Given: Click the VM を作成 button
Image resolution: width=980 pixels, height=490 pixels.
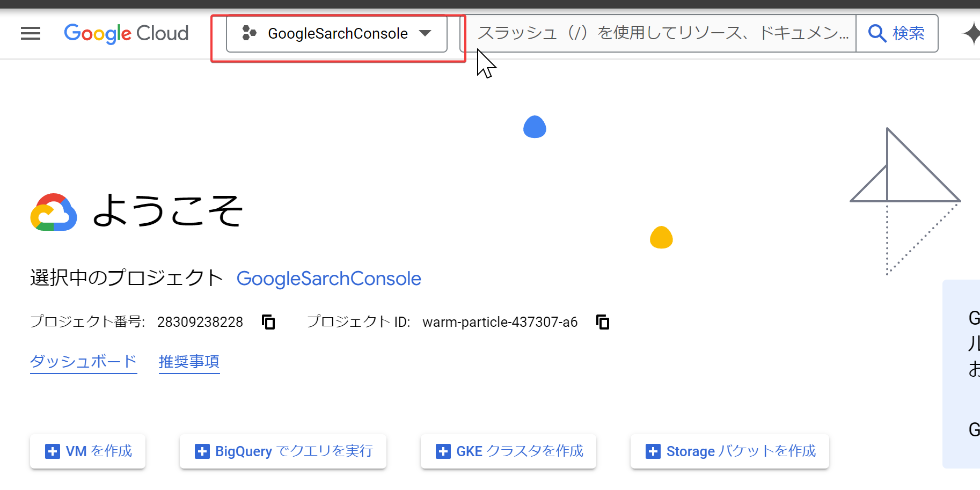Looking at the screenshot, I should (88, 451).
